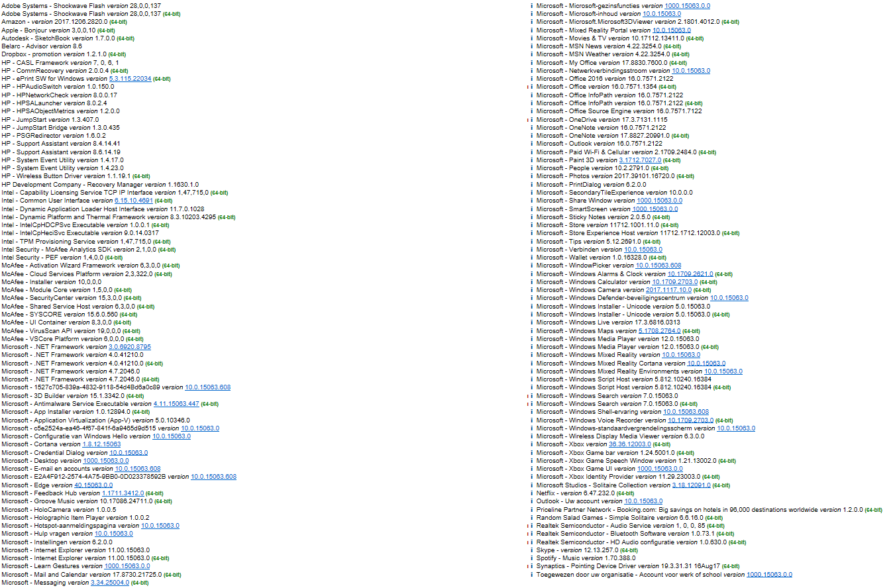Open Cortana version link 1.8.12.15063

coord(101,444)
